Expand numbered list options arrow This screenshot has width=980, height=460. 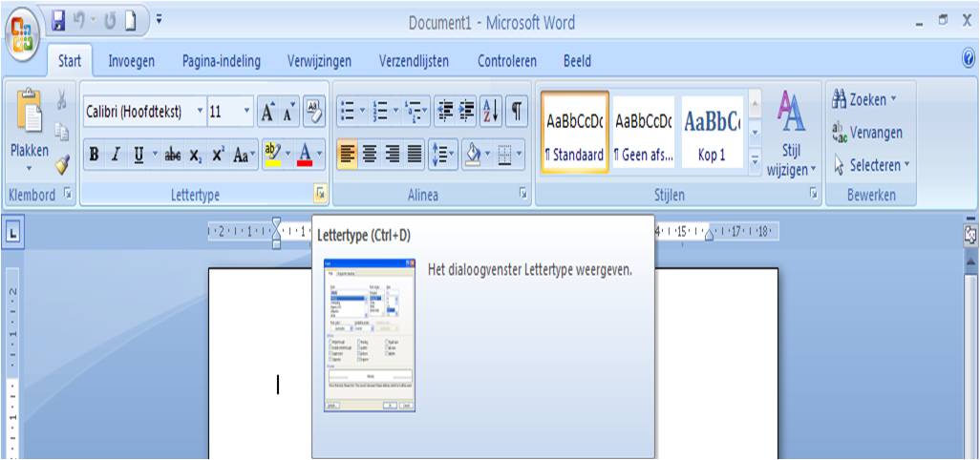point(394,111)
